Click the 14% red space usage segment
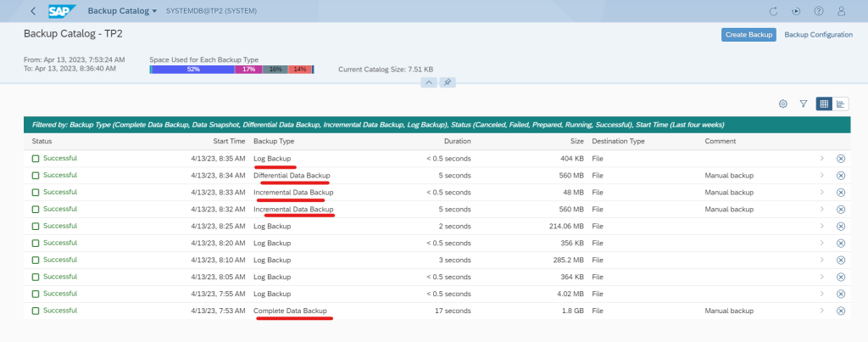This screenshot has height=342, width=868. tap(300, 70)
